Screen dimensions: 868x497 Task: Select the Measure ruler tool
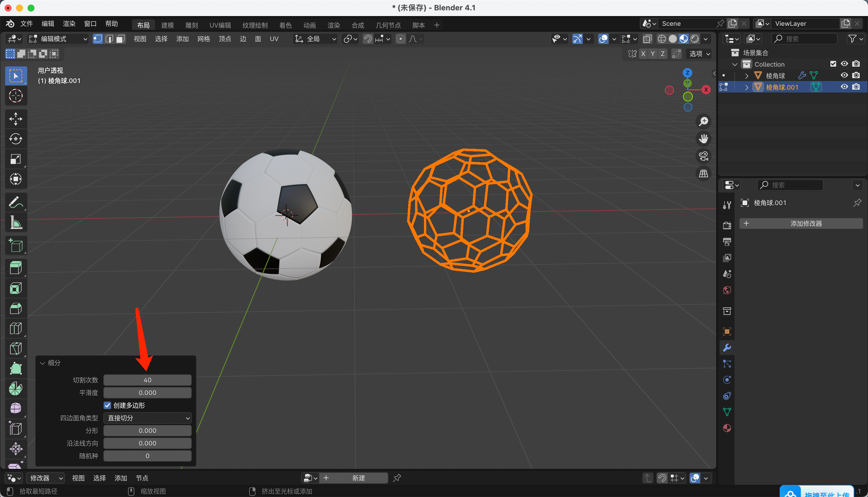pyautogui.click(x=16, y=222)
